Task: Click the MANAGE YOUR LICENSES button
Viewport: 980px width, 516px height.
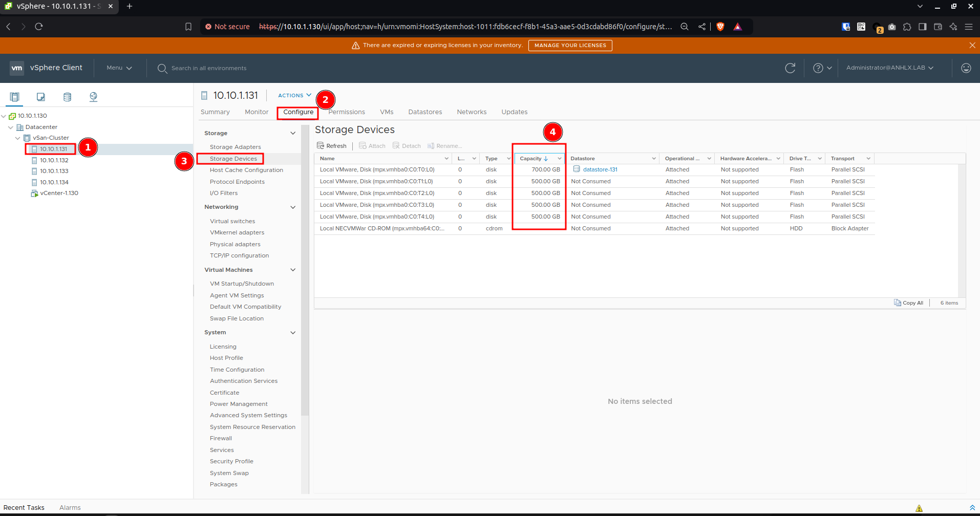Action: [570, 45]
